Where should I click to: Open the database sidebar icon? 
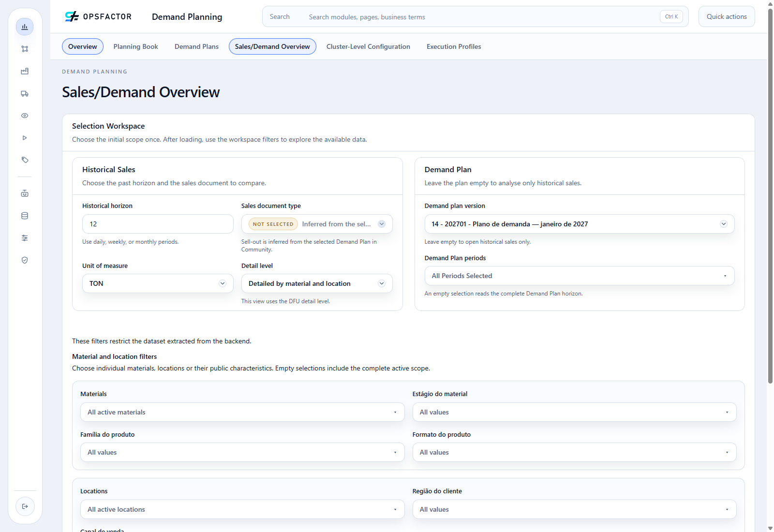(25, 216)
